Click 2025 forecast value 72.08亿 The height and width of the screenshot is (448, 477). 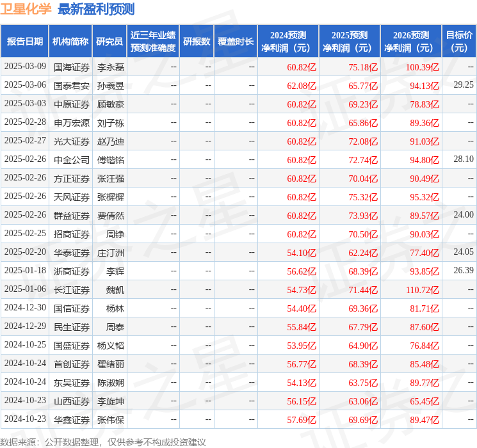coord(363,141)
